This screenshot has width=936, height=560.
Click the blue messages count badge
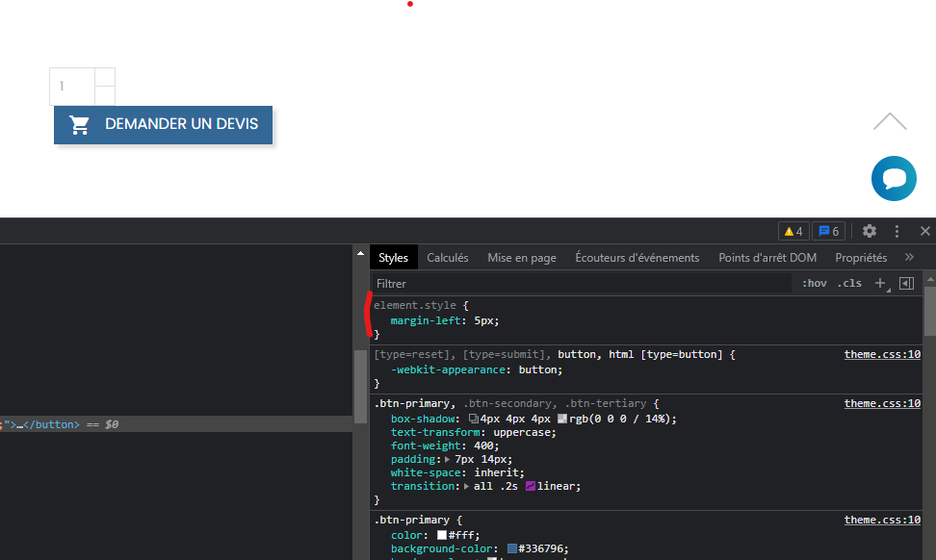click(x=828, y=231)
